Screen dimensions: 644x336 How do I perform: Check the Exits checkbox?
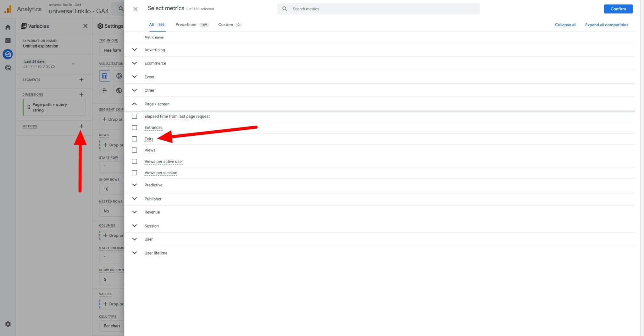click(135, 139)
